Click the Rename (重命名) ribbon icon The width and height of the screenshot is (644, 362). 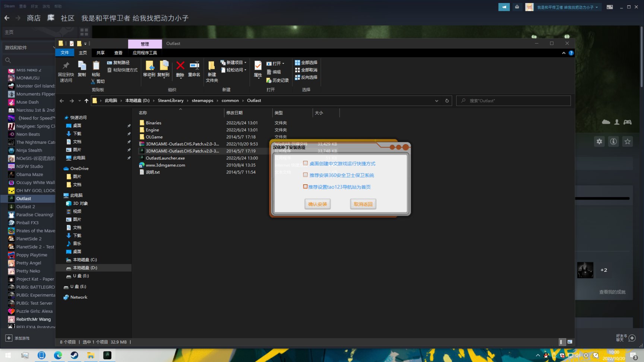194,66
